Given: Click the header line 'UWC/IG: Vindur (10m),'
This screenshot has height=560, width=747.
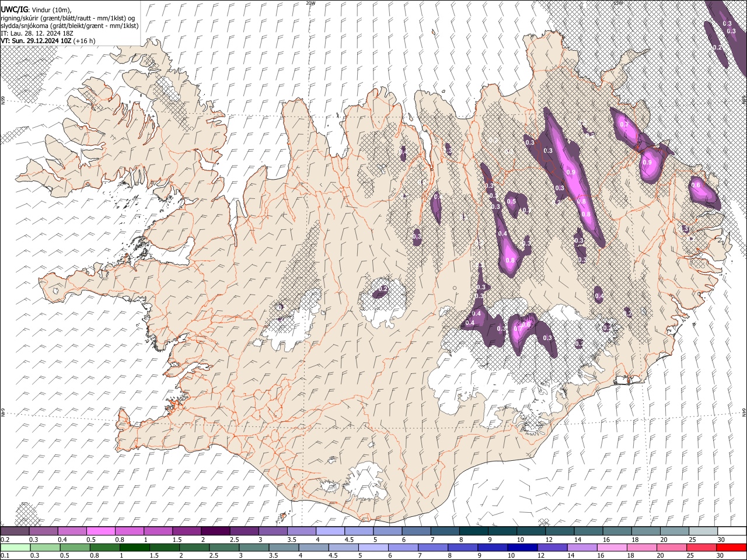Looking at the screenshot, I should point(36,10).
